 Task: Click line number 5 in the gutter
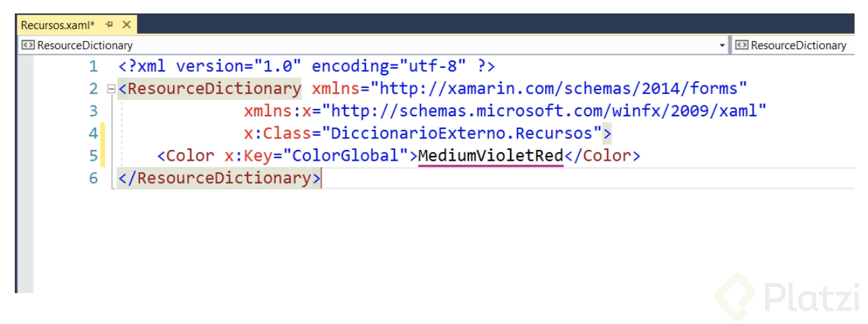93,156
